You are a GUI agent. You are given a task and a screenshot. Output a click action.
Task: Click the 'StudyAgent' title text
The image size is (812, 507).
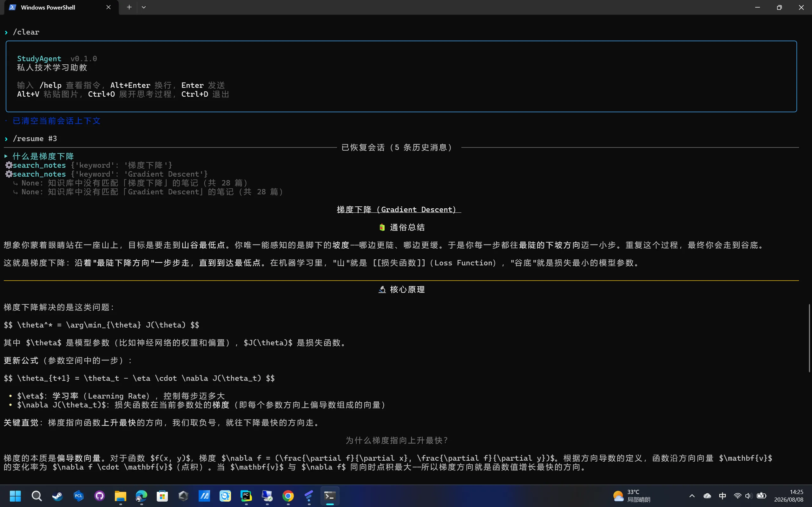39,59
